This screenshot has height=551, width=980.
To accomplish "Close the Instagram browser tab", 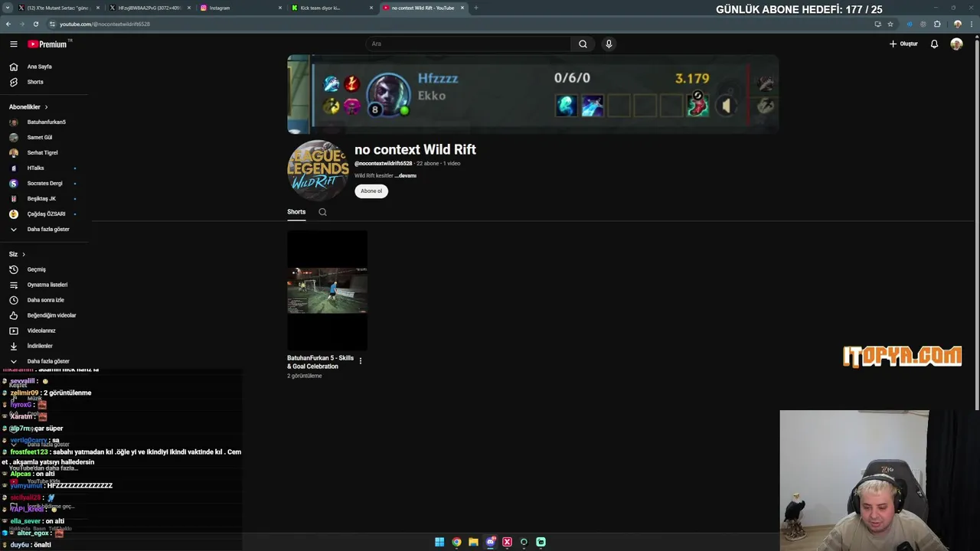I will pyautogui.click(x=280, y=8).
